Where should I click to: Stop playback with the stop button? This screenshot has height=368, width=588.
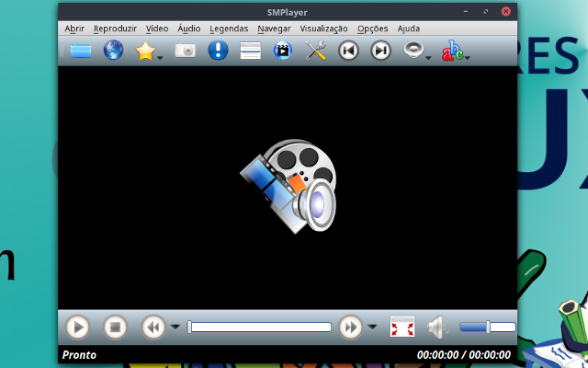click(x=115, y=328)
